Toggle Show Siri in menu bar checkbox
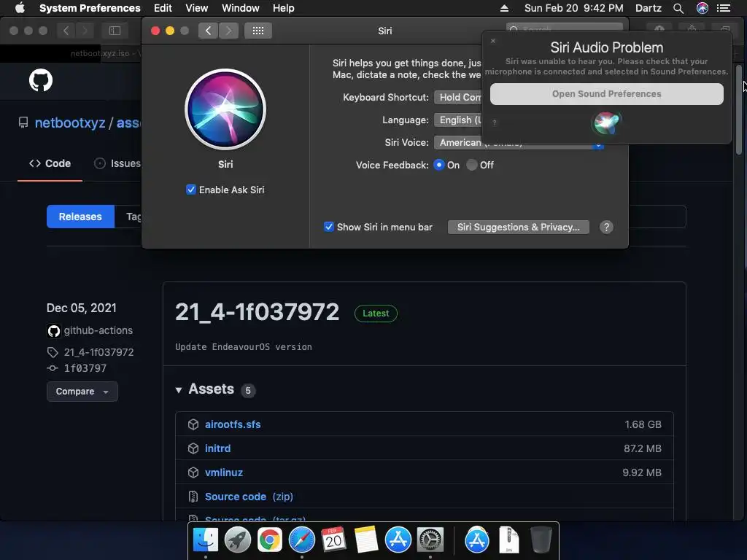 (329, 227)
